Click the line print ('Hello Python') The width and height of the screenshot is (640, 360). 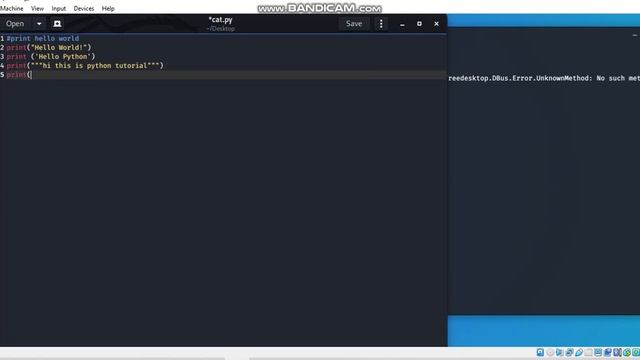51,56
